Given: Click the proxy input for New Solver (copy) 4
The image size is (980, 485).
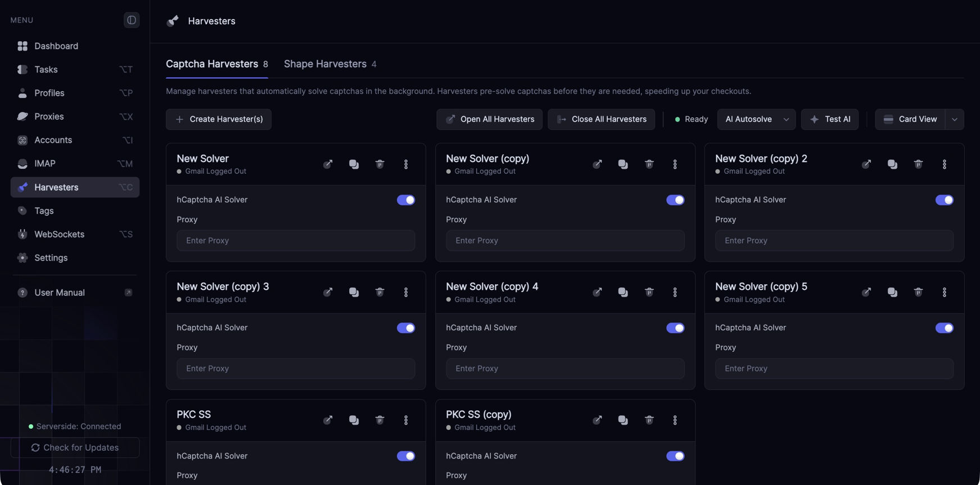Looking at the screenshot, I should coord(565,369).
